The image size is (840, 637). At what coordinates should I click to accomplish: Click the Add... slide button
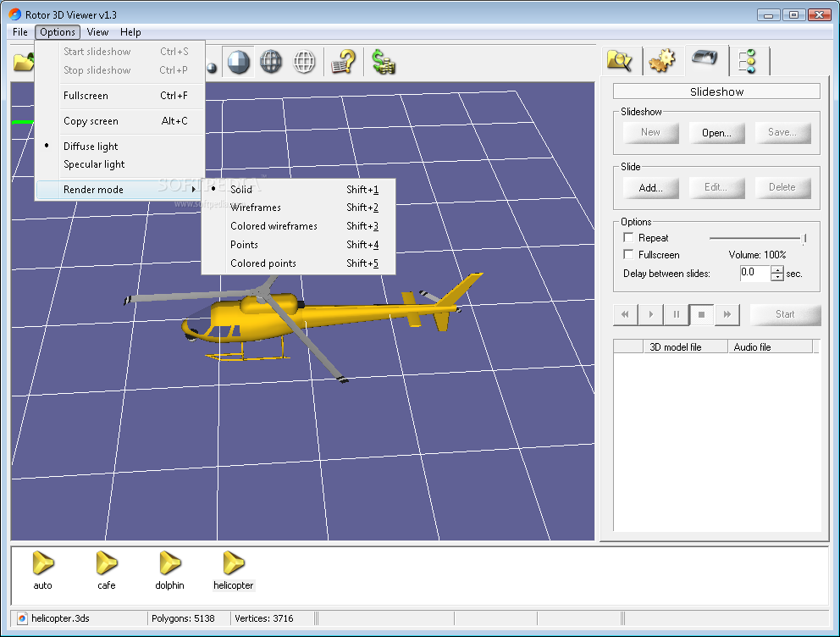tap(650, 187)
